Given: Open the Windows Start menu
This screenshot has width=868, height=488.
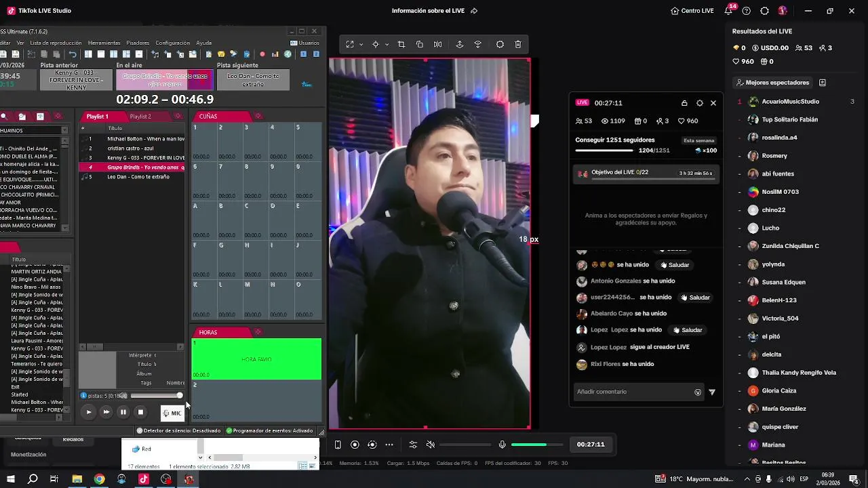Looking at the screenshot, I should [x=10, y=479].
